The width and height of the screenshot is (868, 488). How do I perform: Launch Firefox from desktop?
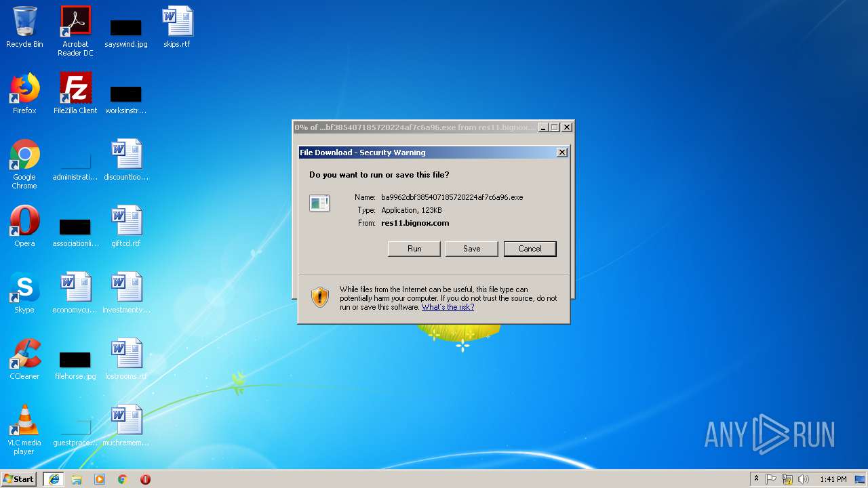[24, 94]
